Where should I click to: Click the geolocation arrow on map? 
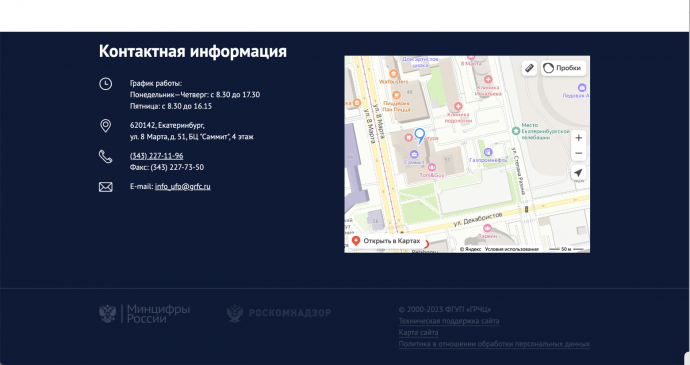coord(579,173)
